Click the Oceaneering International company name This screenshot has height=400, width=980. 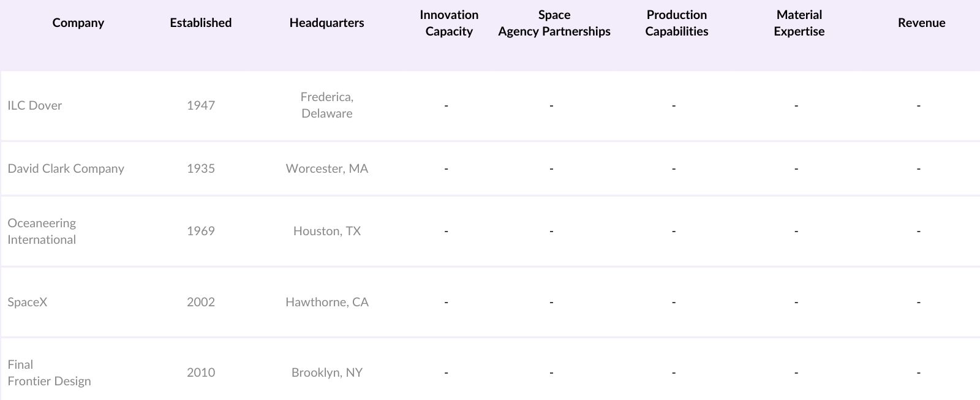click(42, 232)
